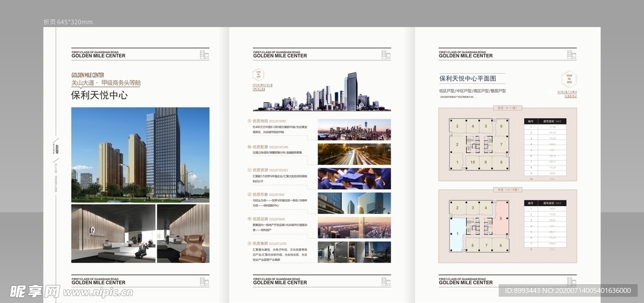Click the 保利天悦中心平面图 heading

point(467,79)
